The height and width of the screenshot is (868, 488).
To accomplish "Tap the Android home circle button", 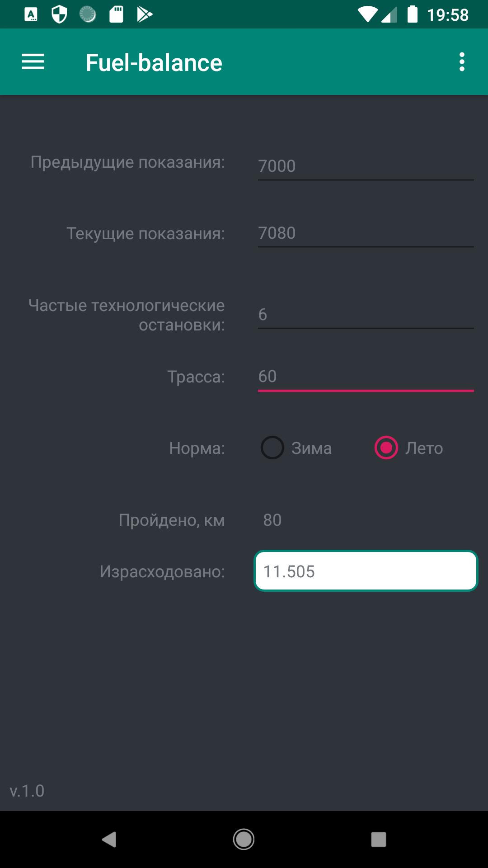I will [244, 840].
